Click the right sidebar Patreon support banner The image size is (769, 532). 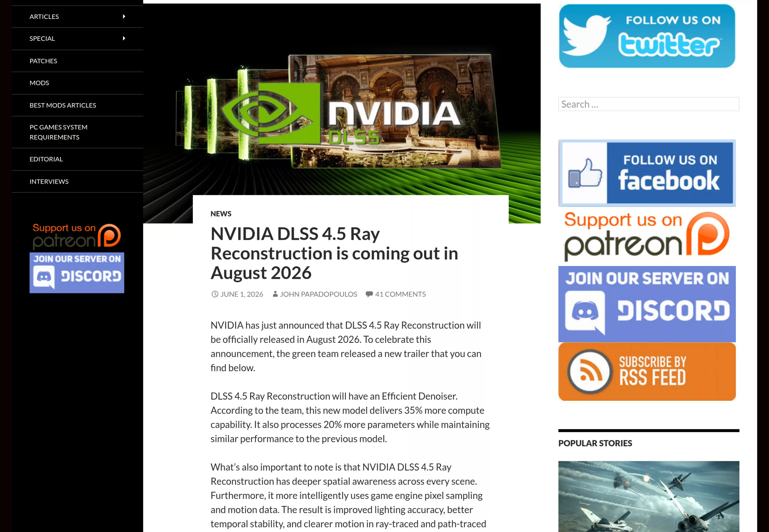(x=647, y=236)
